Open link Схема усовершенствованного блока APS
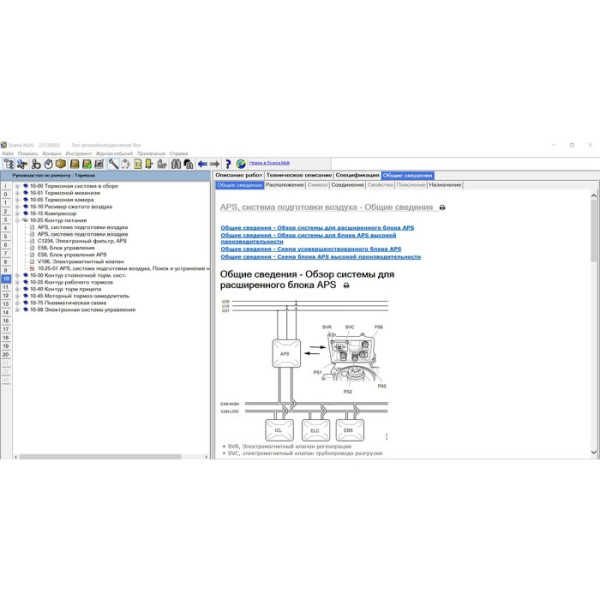 coord(310,249)
